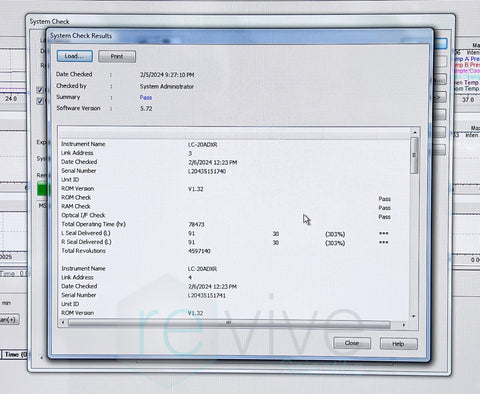
Task: Click the horizontal scrollbar right arrow
Action: click(404, 324)
